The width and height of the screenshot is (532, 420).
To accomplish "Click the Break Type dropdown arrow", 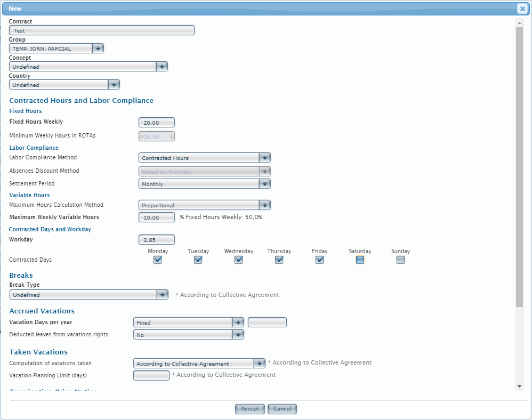I will (163, 295).
